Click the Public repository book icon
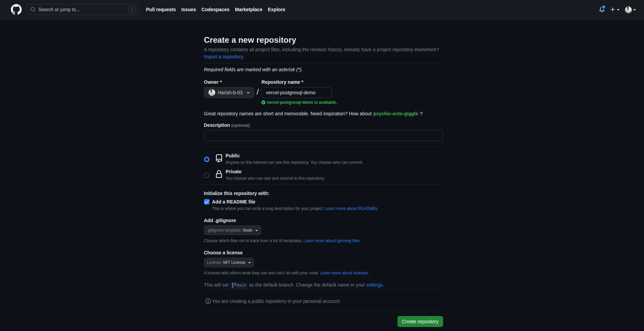Viewport: 644px width, 331px height. point(219,158)
